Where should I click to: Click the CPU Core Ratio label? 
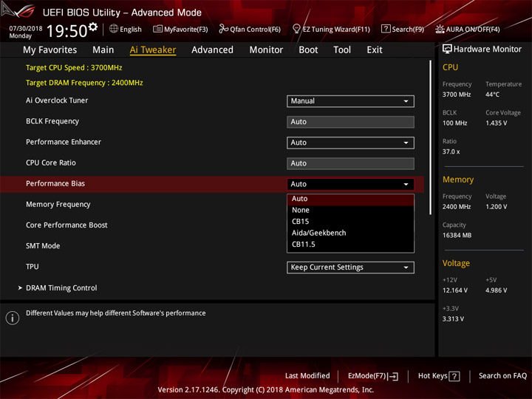(50, 163)
